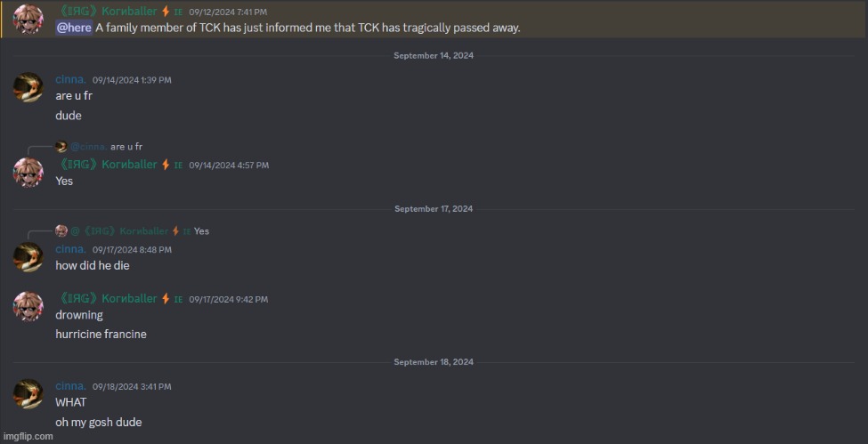868x444 pixels.
Task: Click the @here mention tag
Action: [74, 28]
